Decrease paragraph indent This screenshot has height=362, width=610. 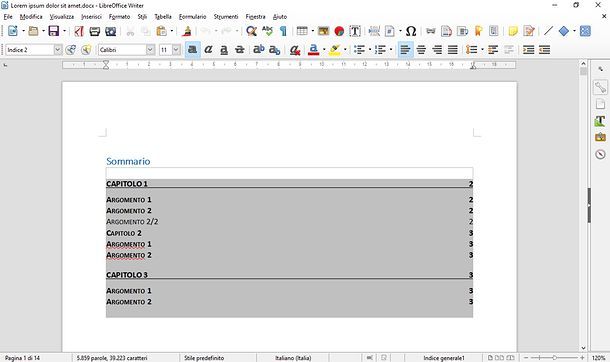click(x=544, y=50)
